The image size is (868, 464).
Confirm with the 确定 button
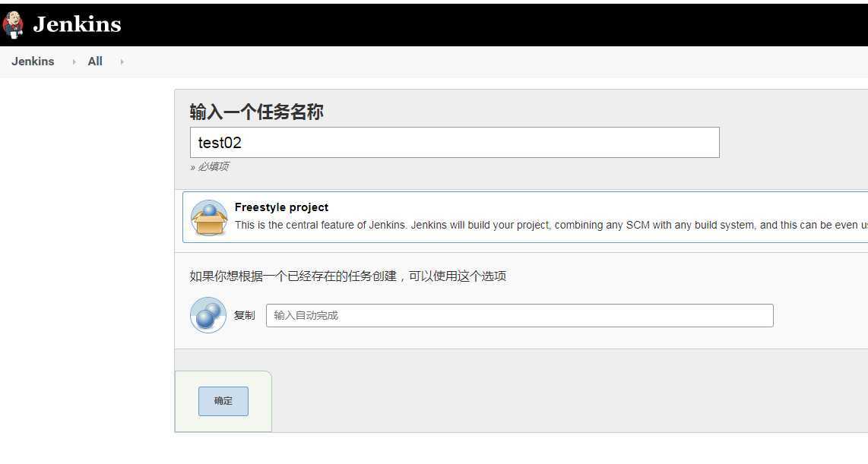pyautogui.click(x=223, y=402)
